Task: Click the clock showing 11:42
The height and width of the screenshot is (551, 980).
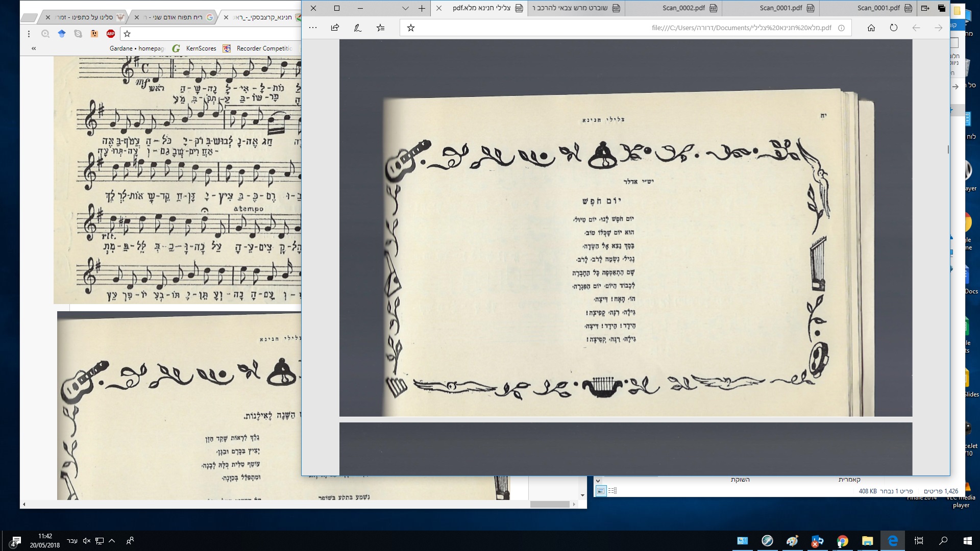Action: pyautogui.click(x=45, y=541)
